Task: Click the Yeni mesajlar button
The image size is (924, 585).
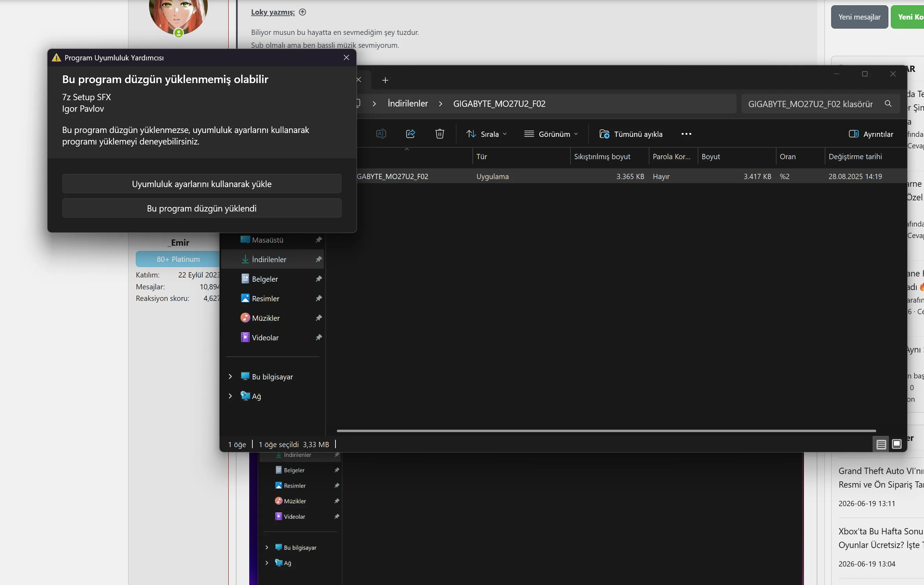Action: click(859, 17)
